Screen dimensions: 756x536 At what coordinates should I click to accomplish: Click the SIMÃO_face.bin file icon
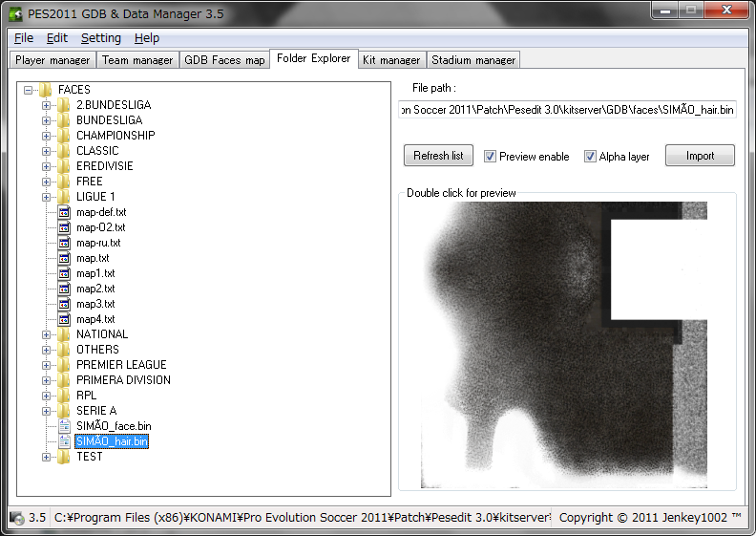point(64,426)
